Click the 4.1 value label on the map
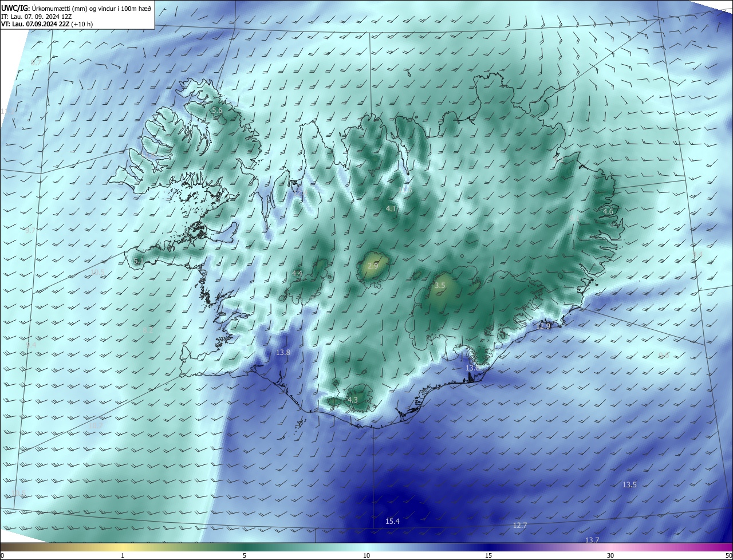This screenshot has height=560, width=733. 391,209
